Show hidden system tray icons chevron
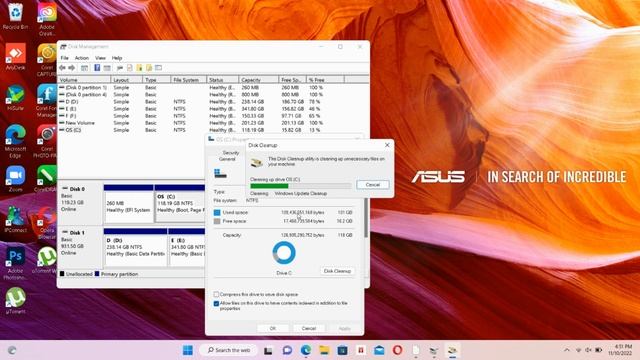This screenshot has width=640, height=360. (567, 350)
